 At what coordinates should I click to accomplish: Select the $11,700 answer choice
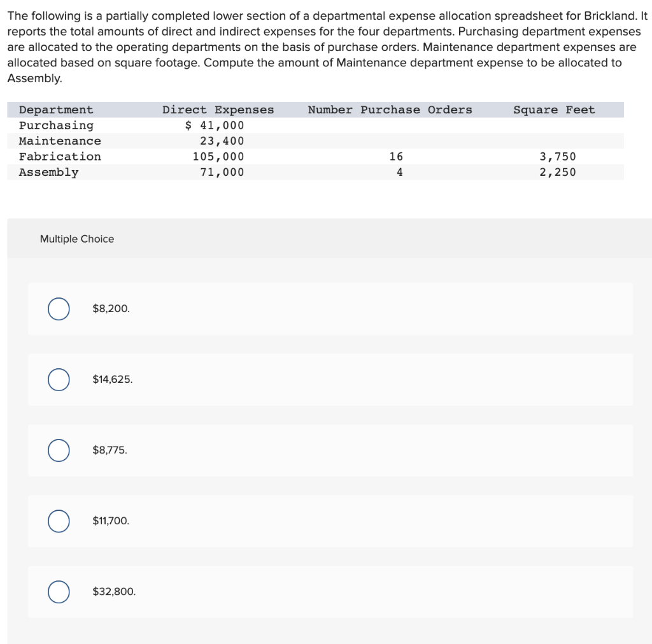(58, 521)
